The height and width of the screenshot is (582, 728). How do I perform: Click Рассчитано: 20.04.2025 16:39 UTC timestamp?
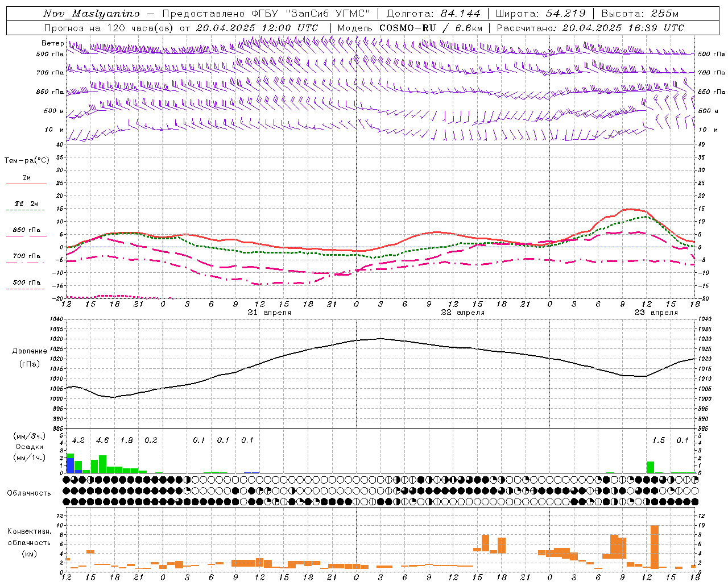point(590,28)
